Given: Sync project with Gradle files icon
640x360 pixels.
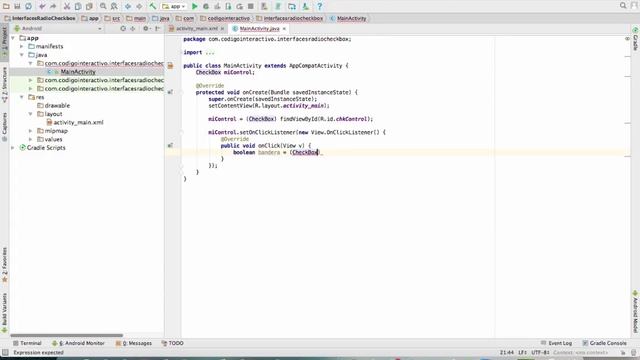Looking at the screenshot, I should pos(278,6).
